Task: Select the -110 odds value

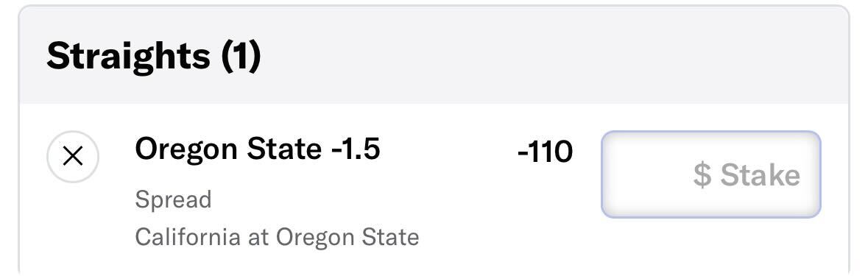Action: tap(545, 152)
